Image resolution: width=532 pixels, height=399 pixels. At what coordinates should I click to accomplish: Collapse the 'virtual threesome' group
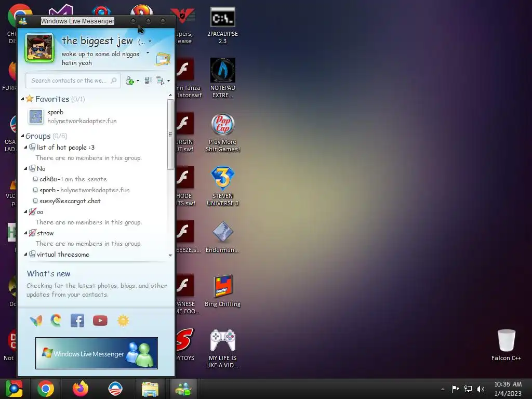pyautogui.click(x=25, y=254)
